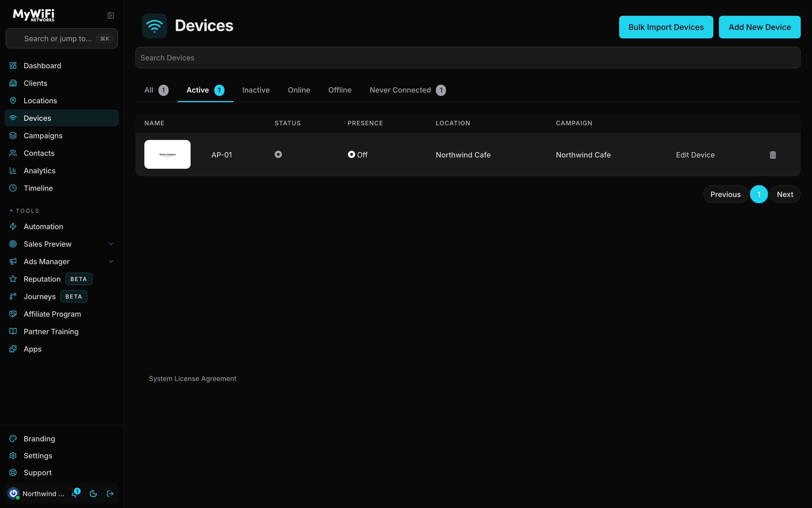Click the Devices page wifi icon

click(x=154, y=26)
